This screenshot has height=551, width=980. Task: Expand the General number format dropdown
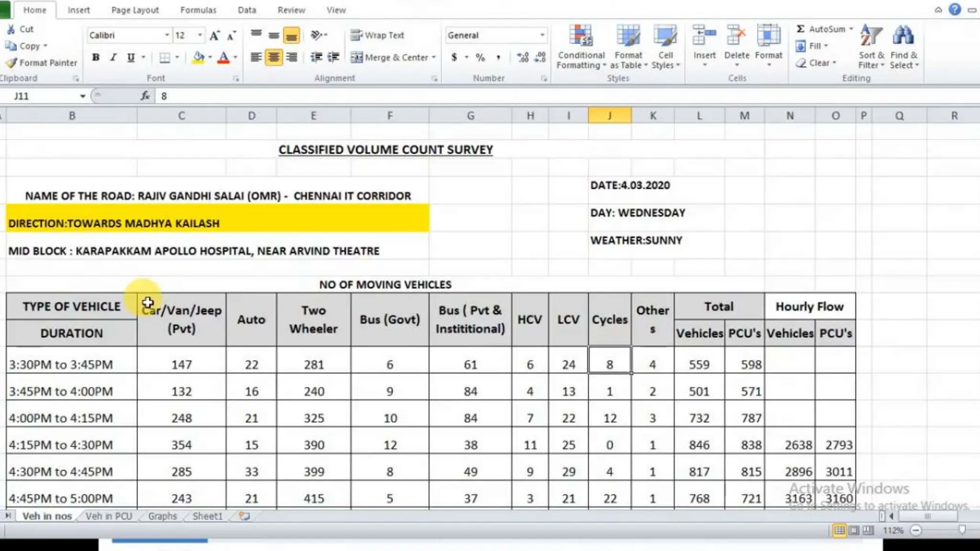pos(542,35)
